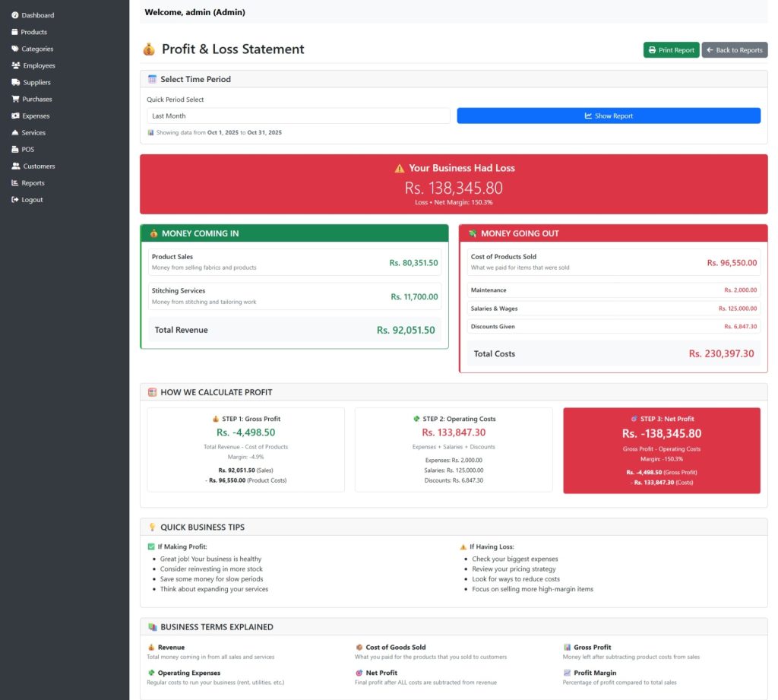Click the Expenses money icon
The height and width of the screenshot is (700, 778).
point(16,116)
